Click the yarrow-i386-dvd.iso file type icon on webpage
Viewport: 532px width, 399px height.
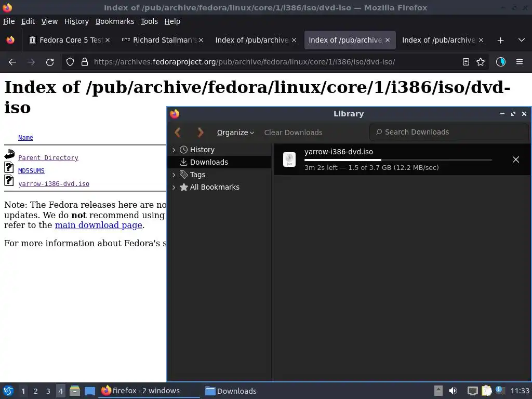click(x=9, y=180)
